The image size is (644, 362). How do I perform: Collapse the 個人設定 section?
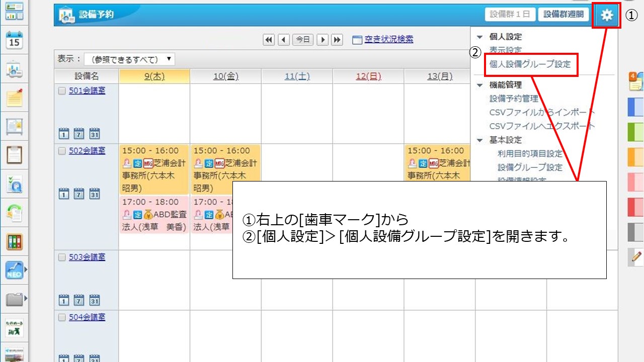coord(479,37)
